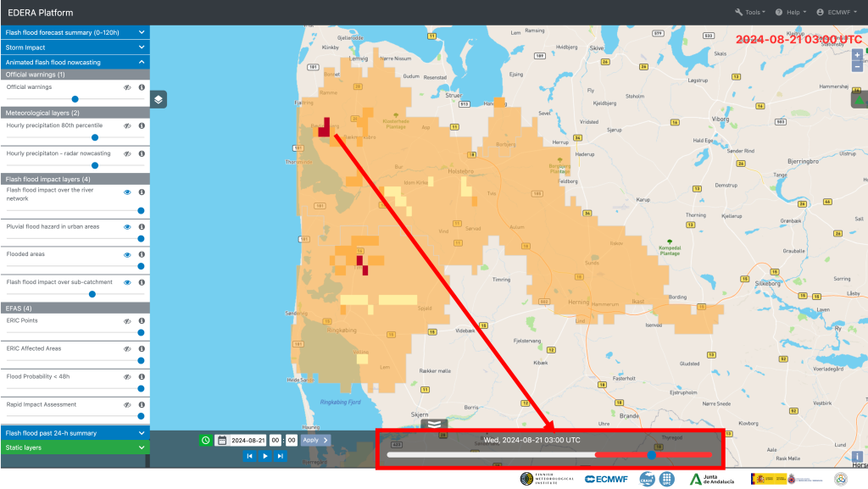Open the Tools menu
The image size is (868, 489).
pos(750,13)
